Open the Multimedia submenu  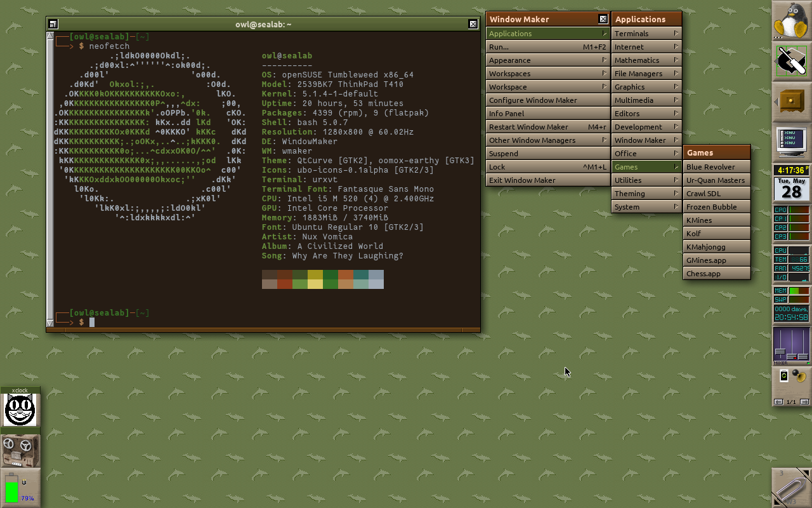click(646, 100)
